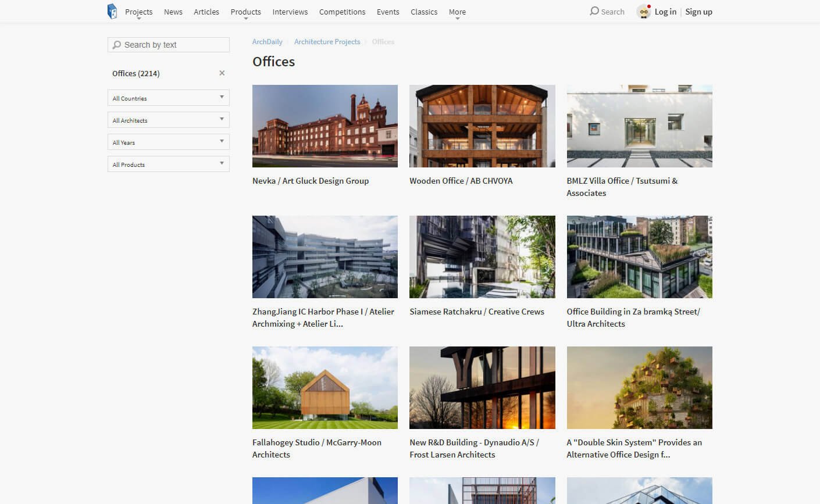Click the magnifier icon inside the sidebar search box

coord(117,44)
